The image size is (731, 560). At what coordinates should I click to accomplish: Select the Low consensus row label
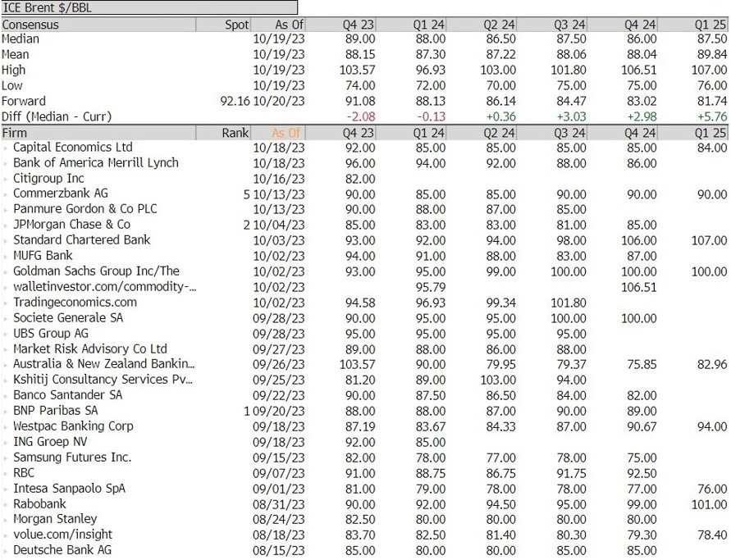coord(12,86)
